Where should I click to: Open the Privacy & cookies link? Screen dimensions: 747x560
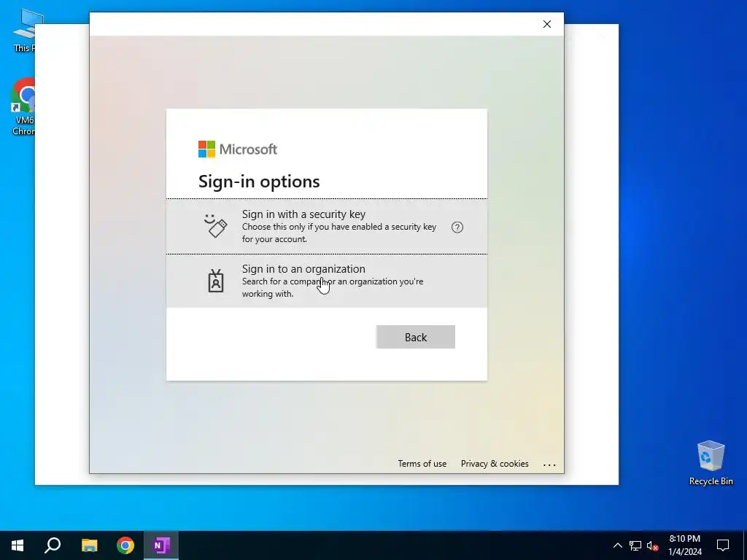coord(495,463)
